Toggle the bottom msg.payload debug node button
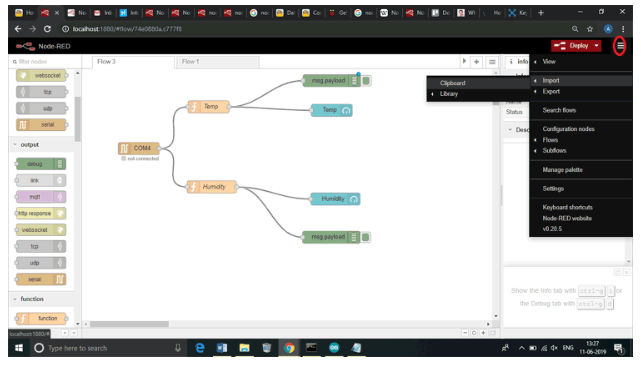The height and width of the screenshot is (369, 641). pyautogui.click(x=366, y=237)
